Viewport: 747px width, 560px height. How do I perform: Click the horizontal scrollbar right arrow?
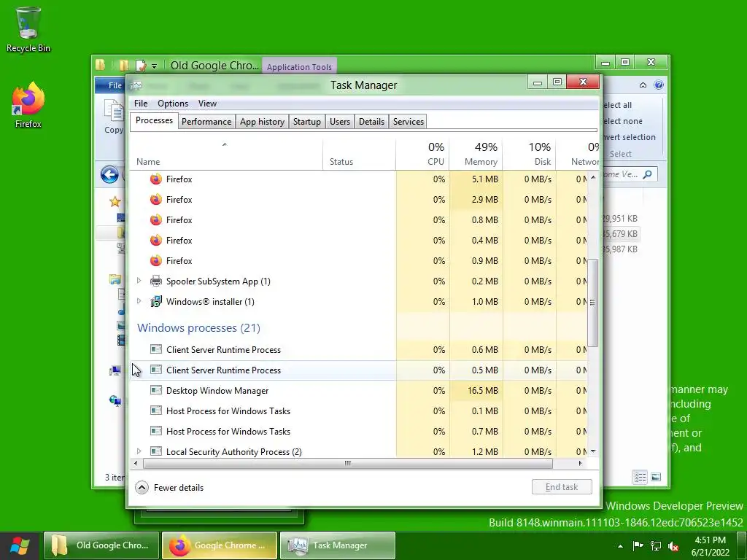click(x=580, y=463)
